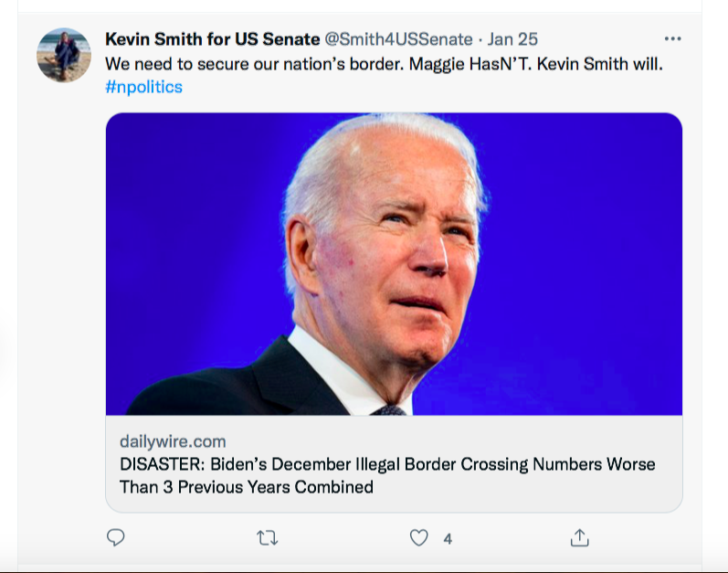Click the dailywire.com domain label
728x573 pixels.
[x=173, y=441]
